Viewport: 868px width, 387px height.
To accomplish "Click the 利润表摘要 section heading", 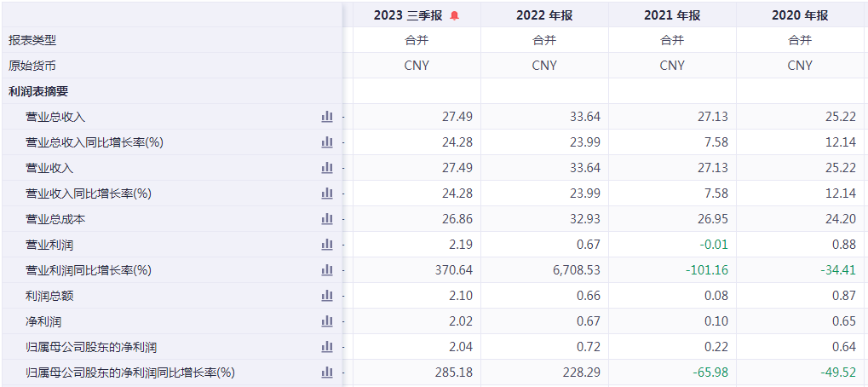I will [x=38, y=91].
